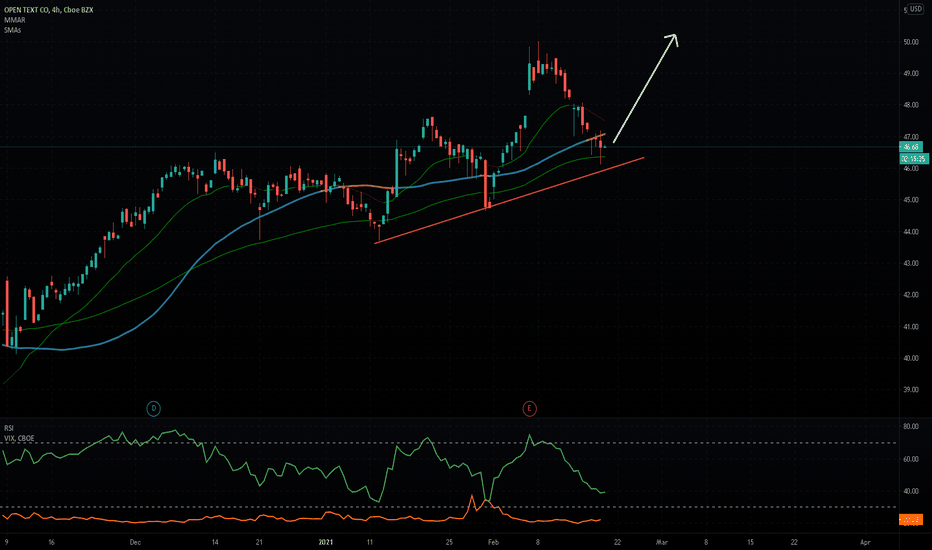Click the 44.00 price axis label

(911, 232)
